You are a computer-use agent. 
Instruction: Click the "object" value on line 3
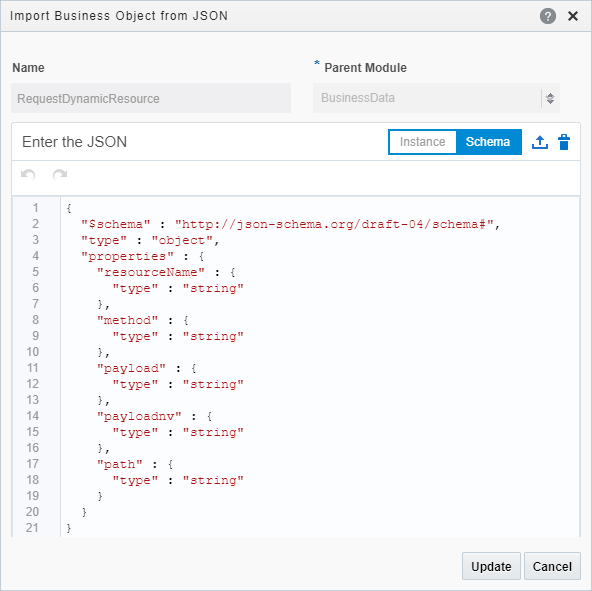click(x=181, y=241)
